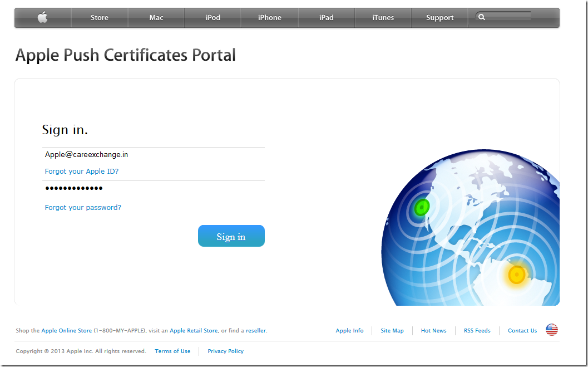This screenshot has height=367, width=588.
Task: Follow the Forgot your password? link
Action: 83,208
